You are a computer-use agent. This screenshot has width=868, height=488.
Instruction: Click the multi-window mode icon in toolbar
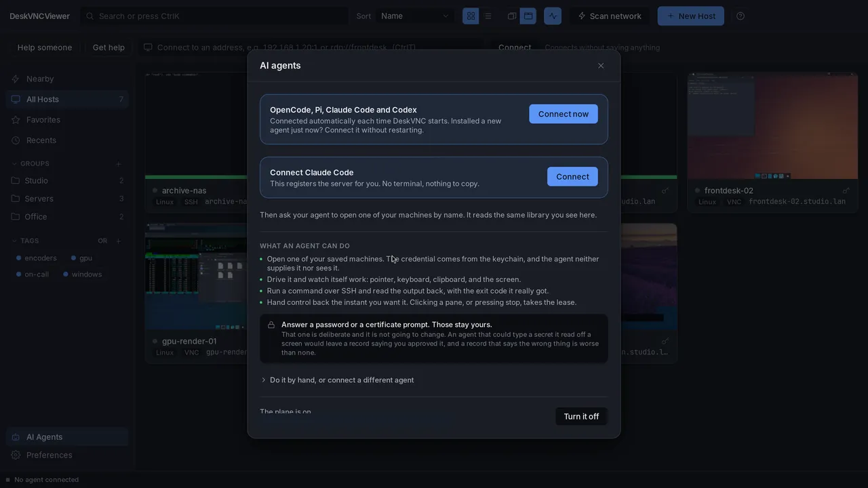[x=512, y=16]
